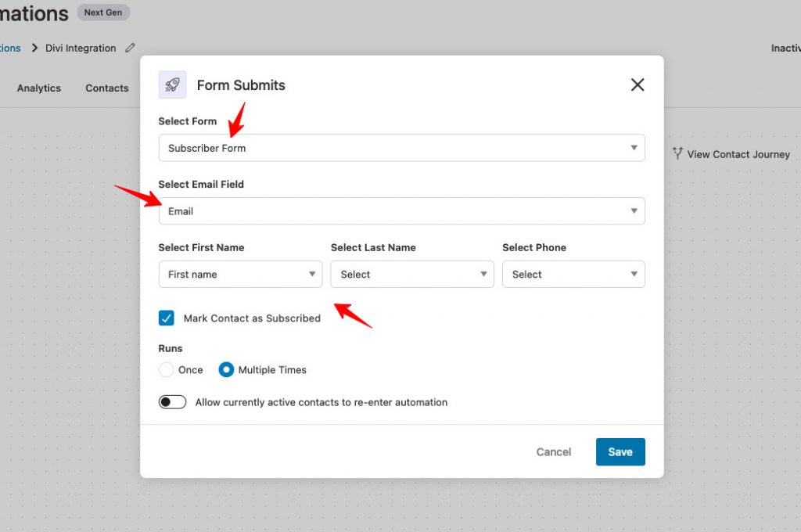Edit the Divi Integration name pencil icon
Viewport: 801px width, 532px height.
pos(131,48)
